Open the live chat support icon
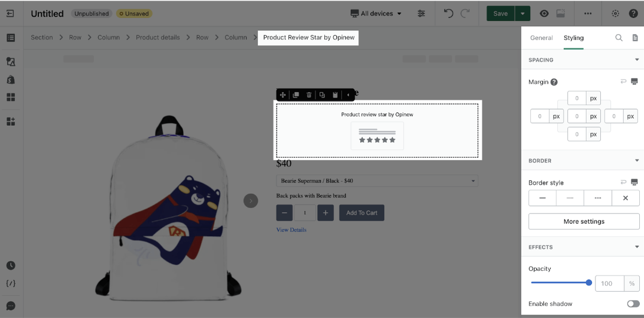Screen dimensions: 644x318 [x=11, y=306]
